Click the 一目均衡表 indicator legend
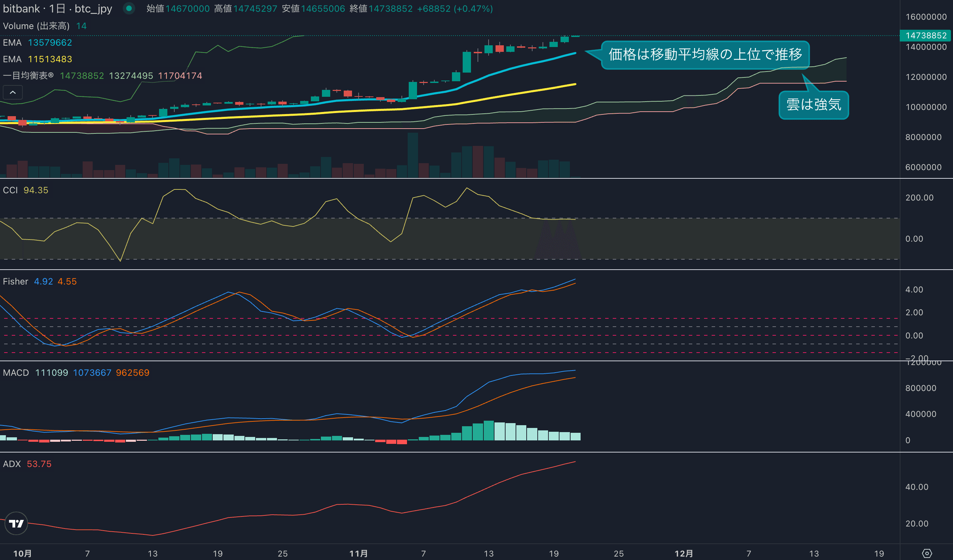Screen dimensions: 953x560 [x=28, y=76]
